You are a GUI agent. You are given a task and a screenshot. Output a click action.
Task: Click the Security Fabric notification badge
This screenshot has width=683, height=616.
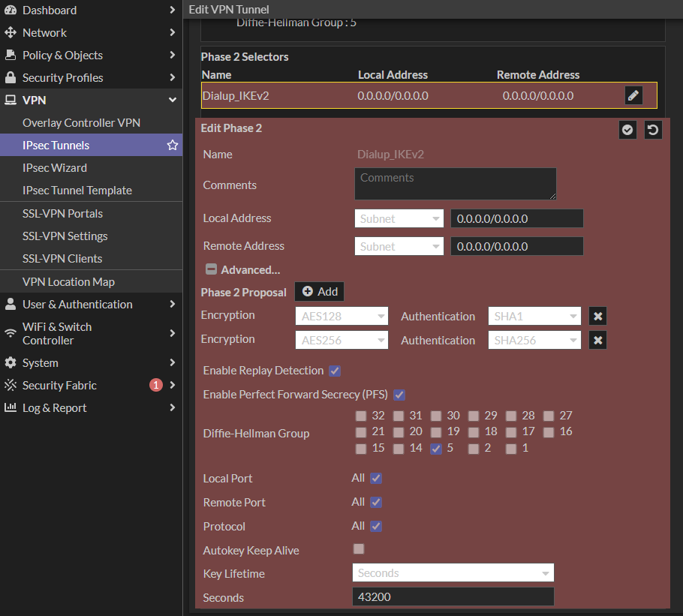pyautogui.click(x=156, y=386)
